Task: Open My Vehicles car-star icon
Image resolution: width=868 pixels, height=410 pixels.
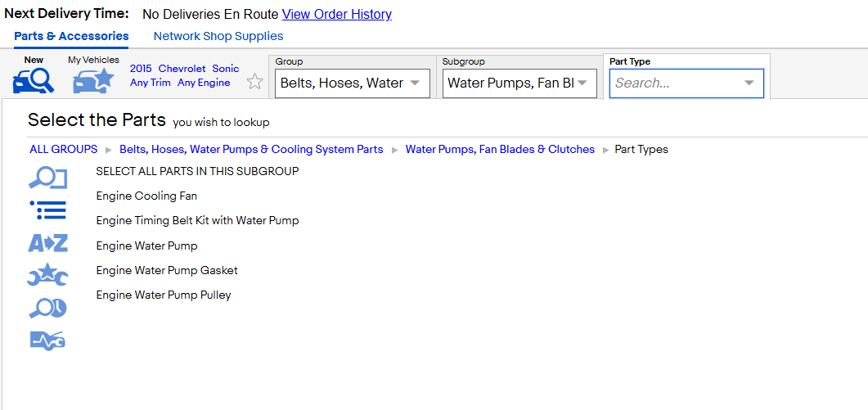Action: coord(93,81)
